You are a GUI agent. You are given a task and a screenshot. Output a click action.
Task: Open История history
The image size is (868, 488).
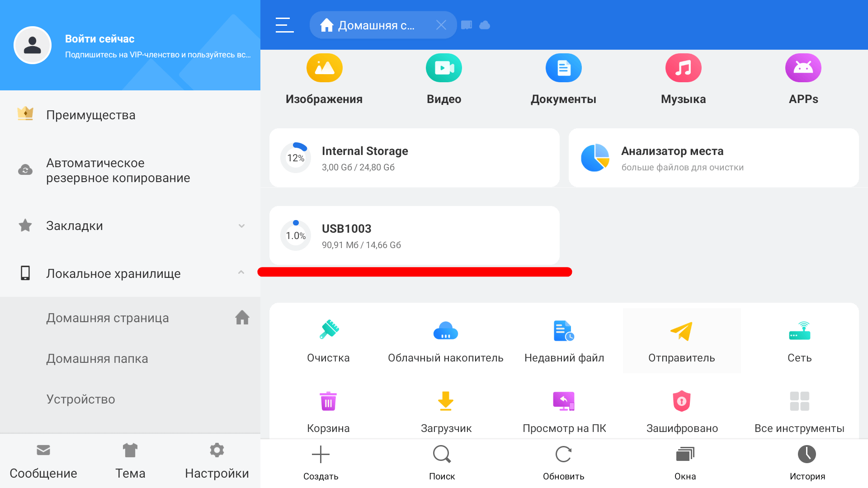coord(807,463)
